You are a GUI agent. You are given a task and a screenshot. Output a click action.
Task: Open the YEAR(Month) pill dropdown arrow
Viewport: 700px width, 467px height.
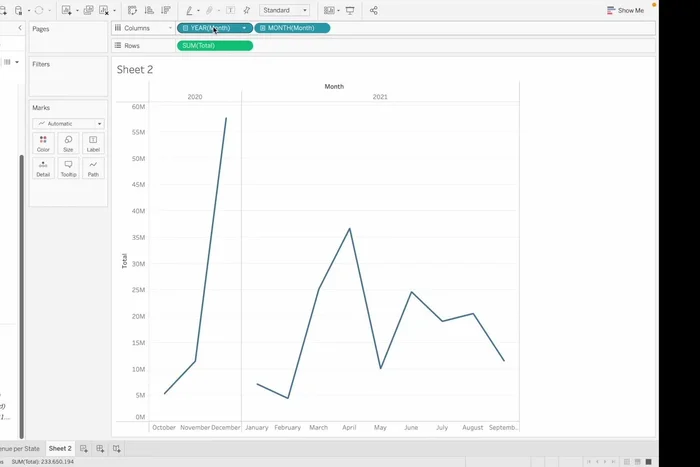pyautogui.click(x=244, y=28)
